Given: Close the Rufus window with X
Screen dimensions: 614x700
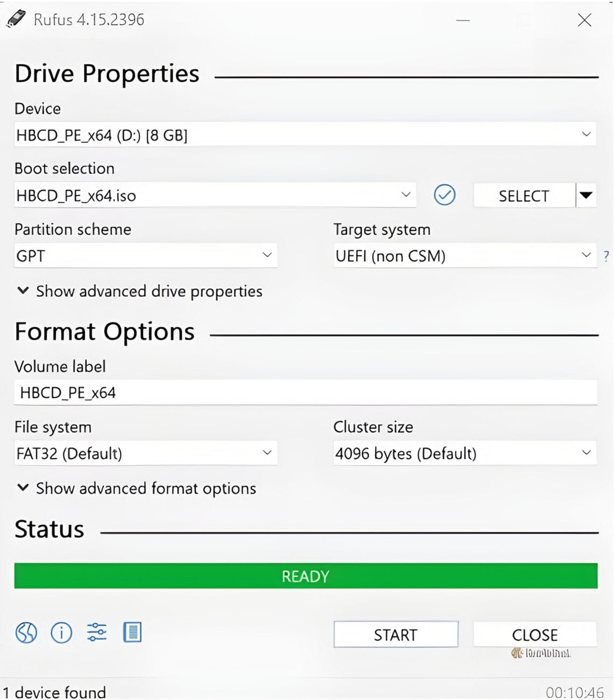Looking at the screenshot, I should click(x=585, y=20).
